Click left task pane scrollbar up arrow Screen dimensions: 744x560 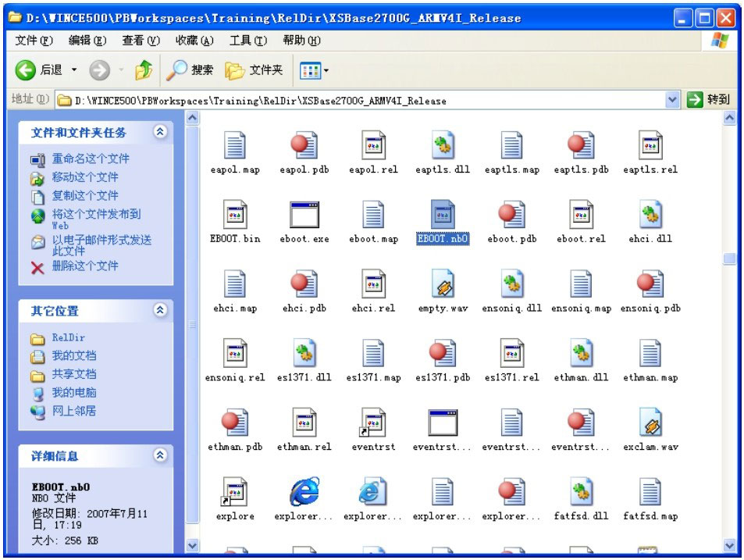click(192, 118)
